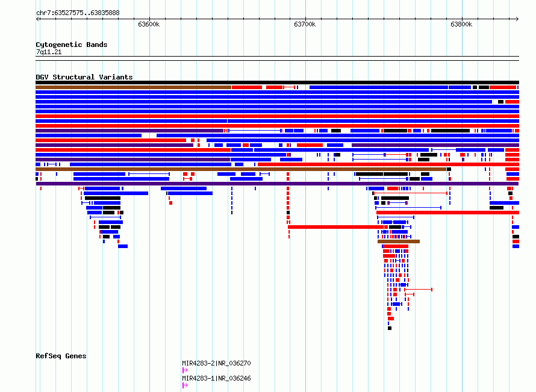Screen dimensions: 536x392
Task: Click the long brown variant above the purple bar
Action: click(241, 169)
